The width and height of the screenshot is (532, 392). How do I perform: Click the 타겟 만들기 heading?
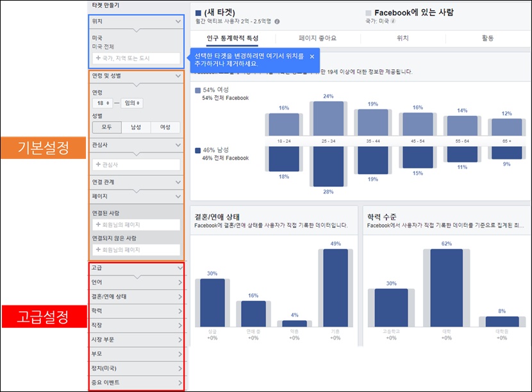click(106, 5)
